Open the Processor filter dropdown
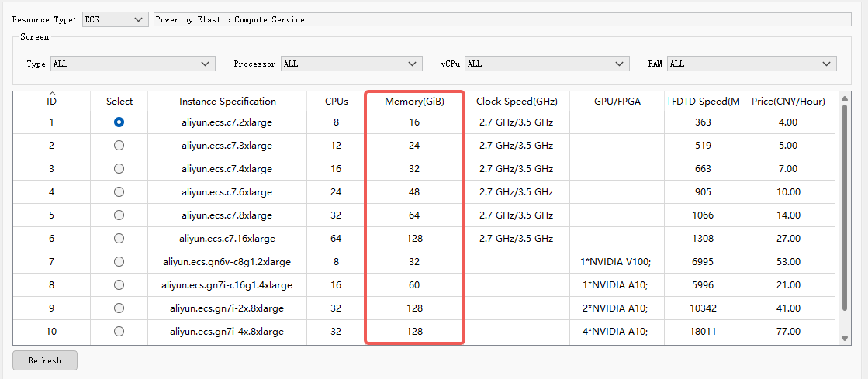 coord(351,64)
